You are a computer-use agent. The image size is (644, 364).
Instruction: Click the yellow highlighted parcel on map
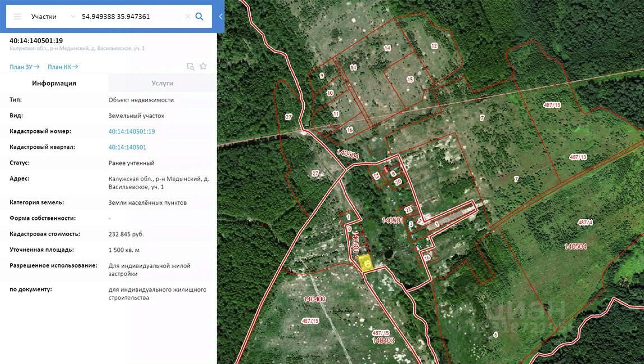click(x=367, y=263)
